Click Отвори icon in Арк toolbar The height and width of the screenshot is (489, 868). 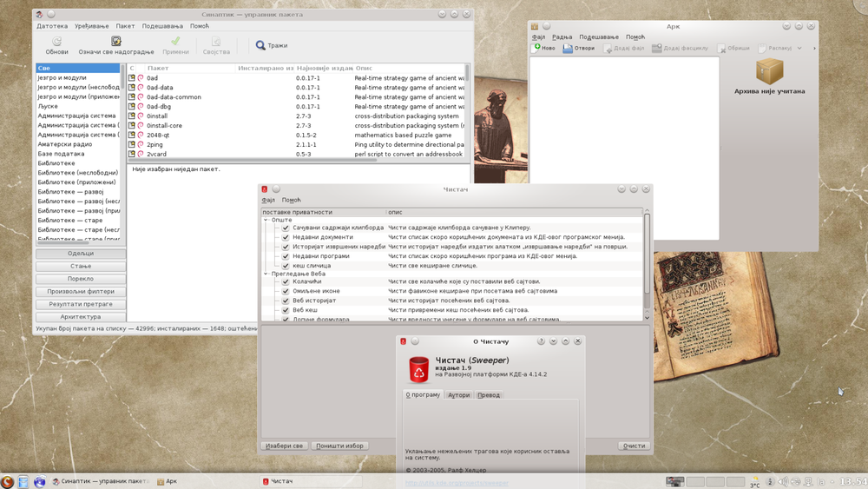pos(568,48)
